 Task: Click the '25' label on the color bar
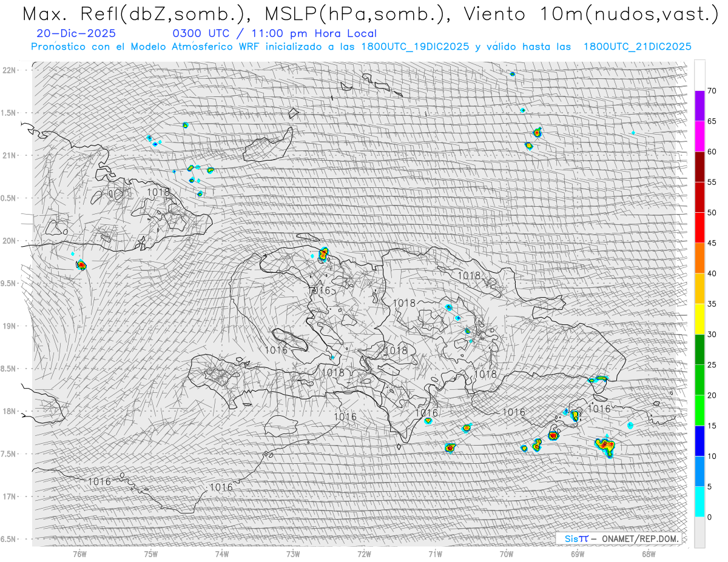click(x=712, y=365)
